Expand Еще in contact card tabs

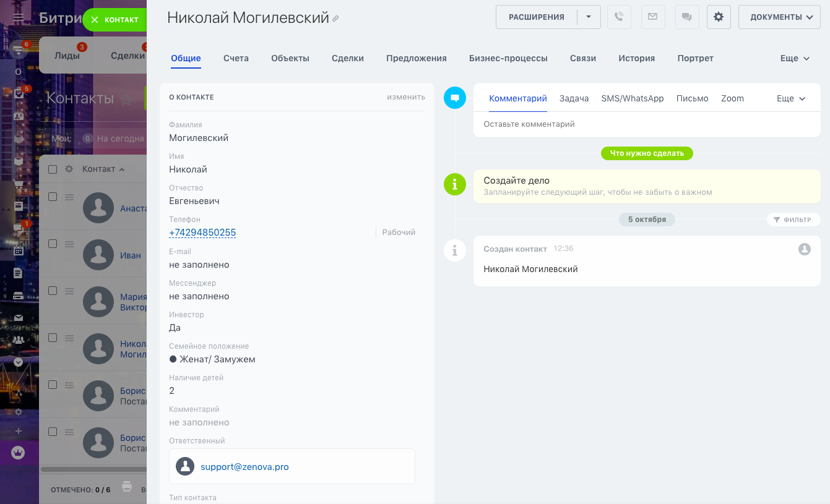(x=795, y=58)
